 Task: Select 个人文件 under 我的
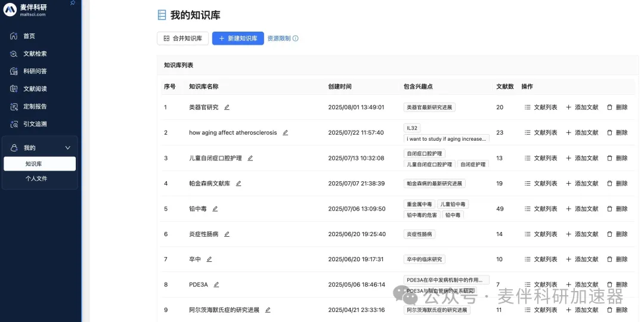coord(36,178)
